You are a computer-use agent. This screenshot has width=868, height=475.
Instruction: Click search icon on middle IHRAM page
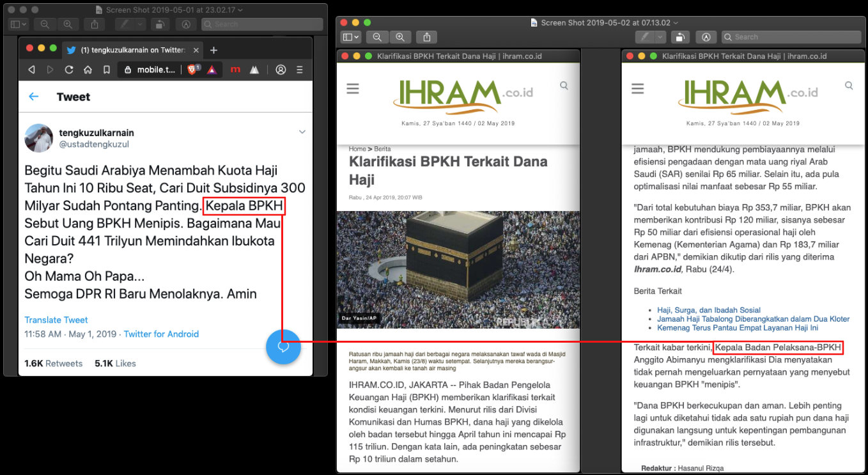[x=564, y=86]
